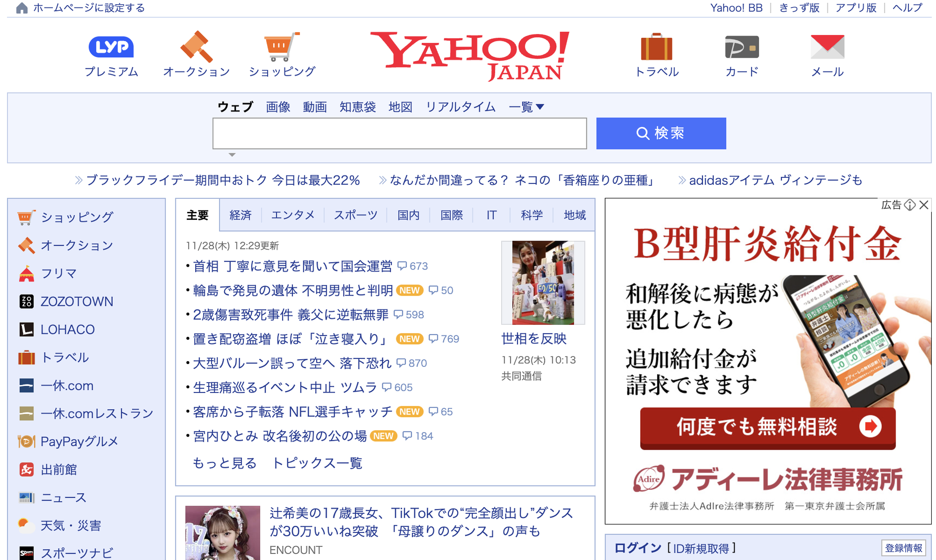Open headline 首相 丁寧に意見を聞いて国会運営
Image resolution: width=936 pixels, height=560 pixels.
click(292, 266)
